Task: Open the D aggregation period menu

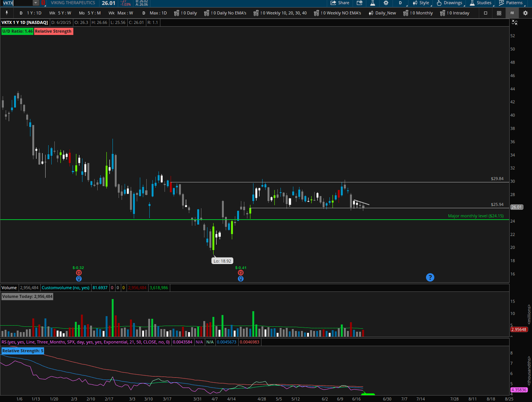Action: pyautogui.click(x=400, y=3)
